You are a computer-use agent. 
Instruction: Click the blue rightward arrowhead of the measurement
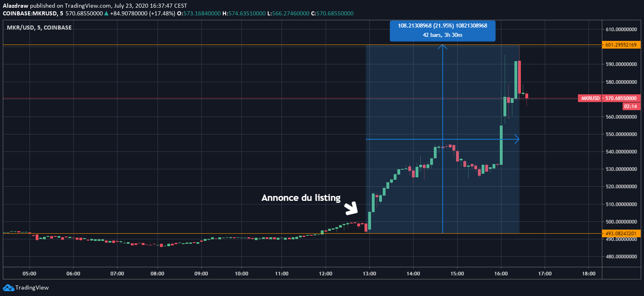(517, 139)
